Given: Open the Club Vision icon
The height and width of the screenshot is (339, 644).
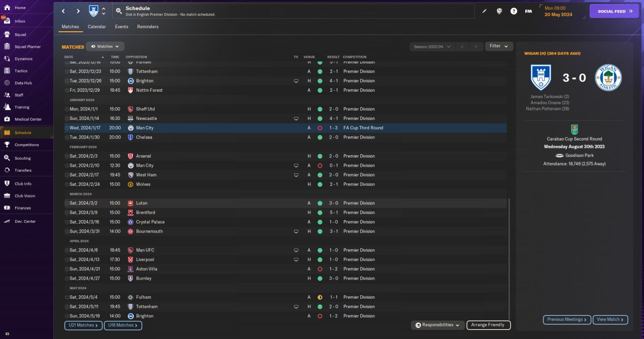Looking at the screenshot, I should [x=7, y=196].
